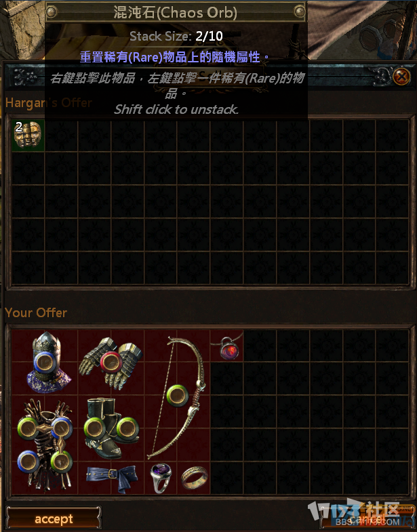417x532 pixels.
Task: Click the right green socket on the boots
Action: coord(127,428)
